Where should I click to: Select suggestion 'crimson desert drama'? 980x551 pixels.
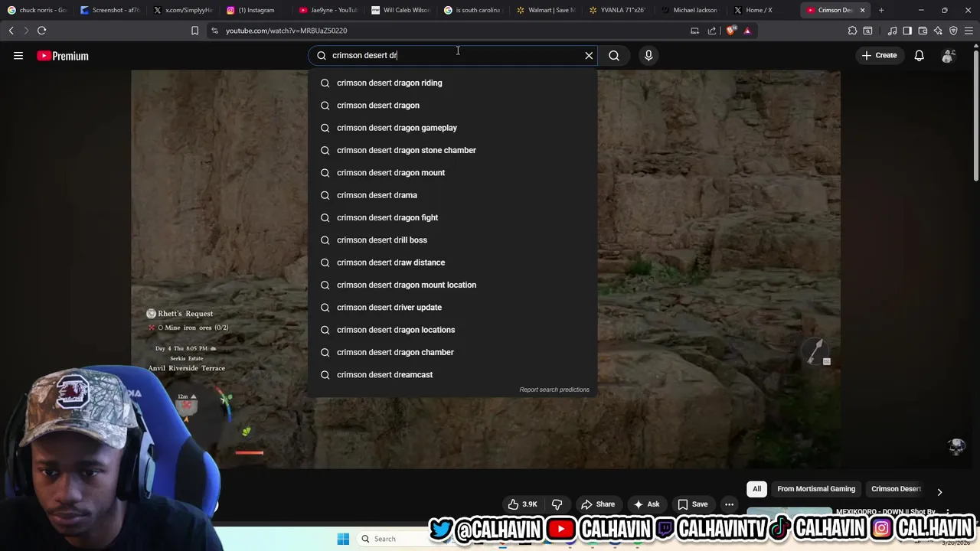tap(452, 195)
